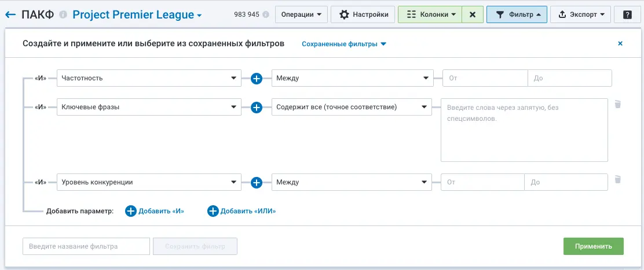This screenshot has width=644, height=270.
Task: Open the Project Premier League dropdown
Action: (137, 14)
